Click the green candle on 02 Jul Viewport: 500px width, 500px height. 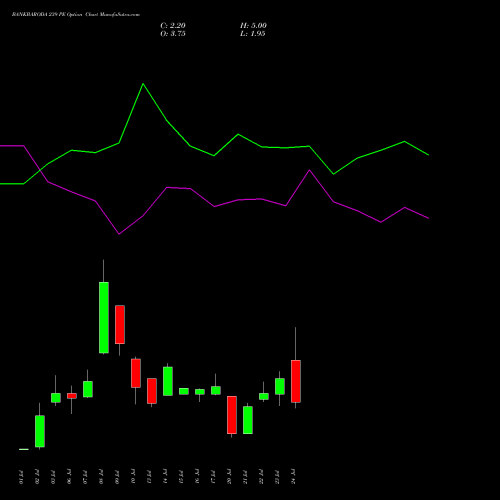click(x=40, y=431)
